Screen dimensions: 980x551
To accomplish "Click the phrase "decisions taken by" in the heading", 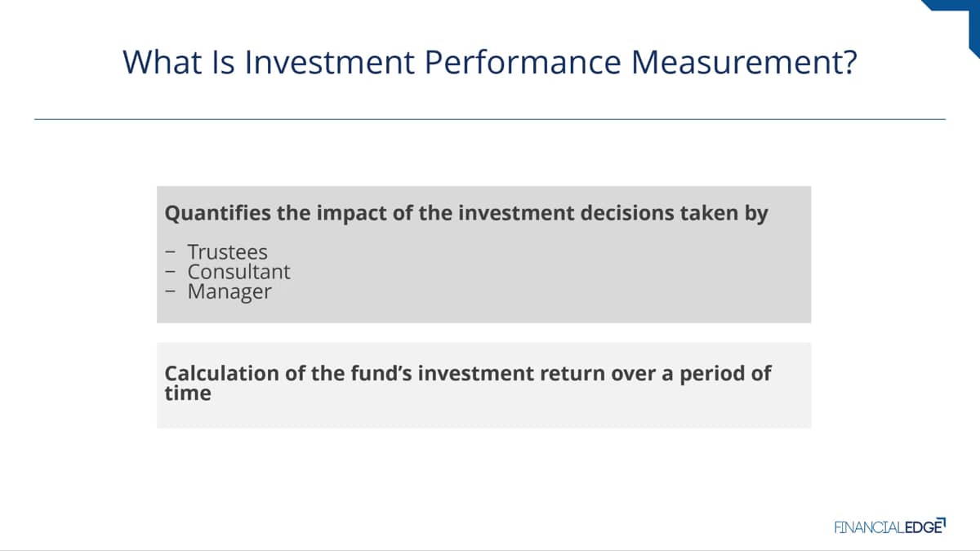I will coord(675,214).
